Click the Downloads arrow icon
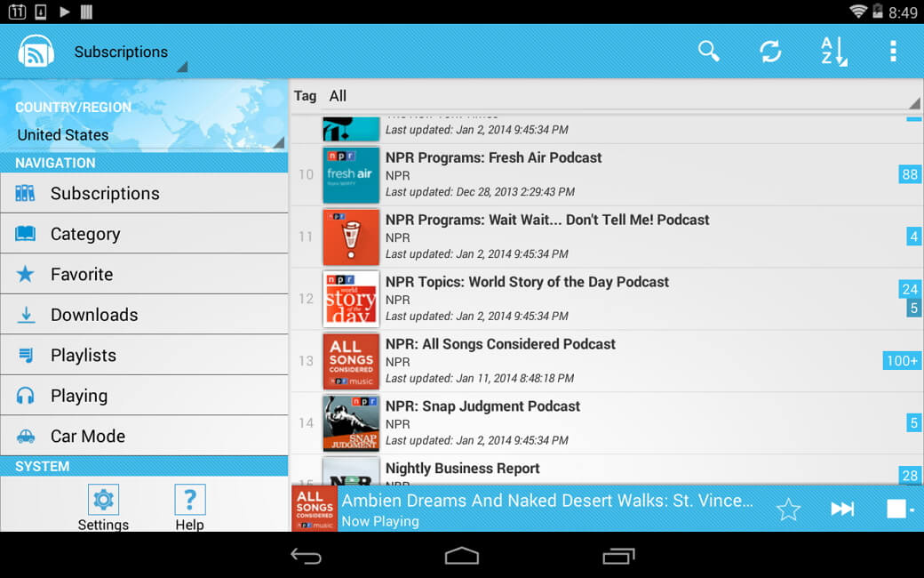 point(26,315)
